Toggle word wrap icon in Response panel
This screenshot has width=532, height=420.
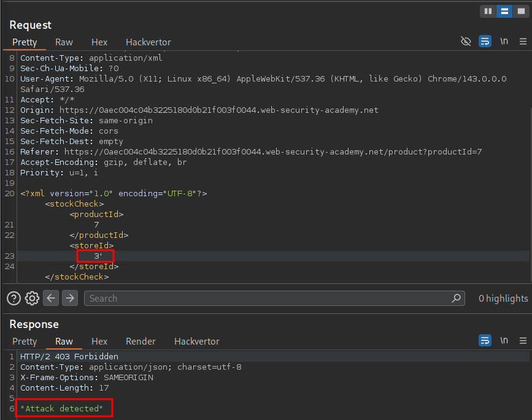(485, 341)
